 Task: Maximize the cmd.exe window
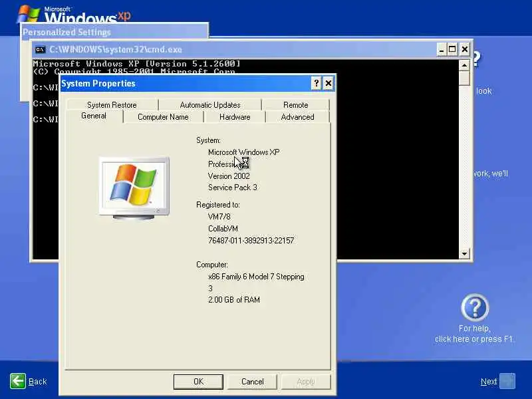(452, 49)
